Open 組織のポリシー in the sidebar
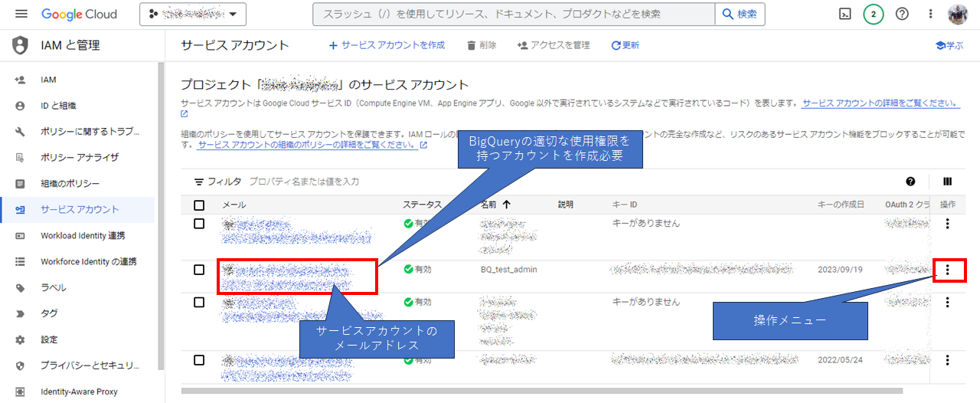Screen dimensions: 980x403 pos(70,184)
